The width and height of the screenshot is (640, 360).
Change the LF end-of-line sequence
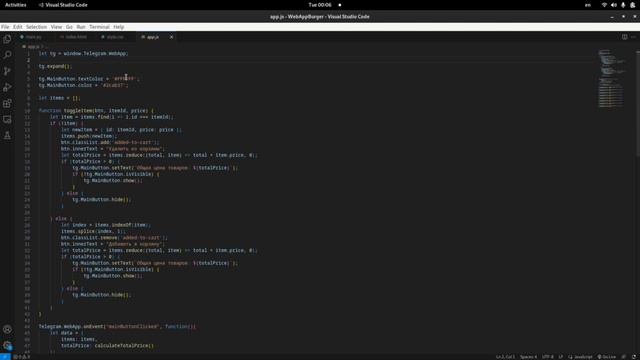560,357
